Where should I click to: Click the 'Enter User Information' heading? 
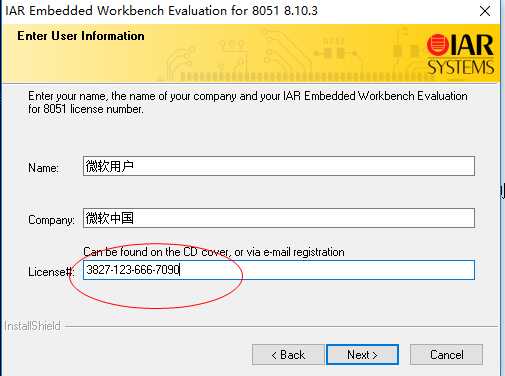pyautogui.click(x=81, y=36)
